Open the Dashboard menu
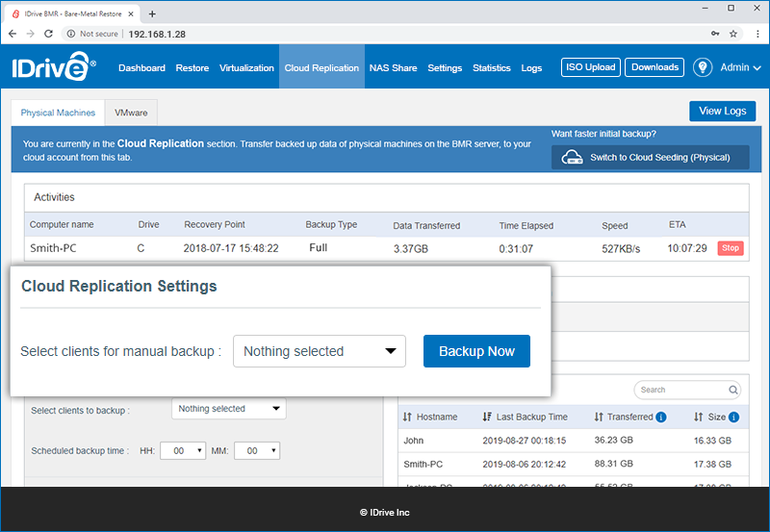Viewport: 770px width, 532px height. point(141,67)
